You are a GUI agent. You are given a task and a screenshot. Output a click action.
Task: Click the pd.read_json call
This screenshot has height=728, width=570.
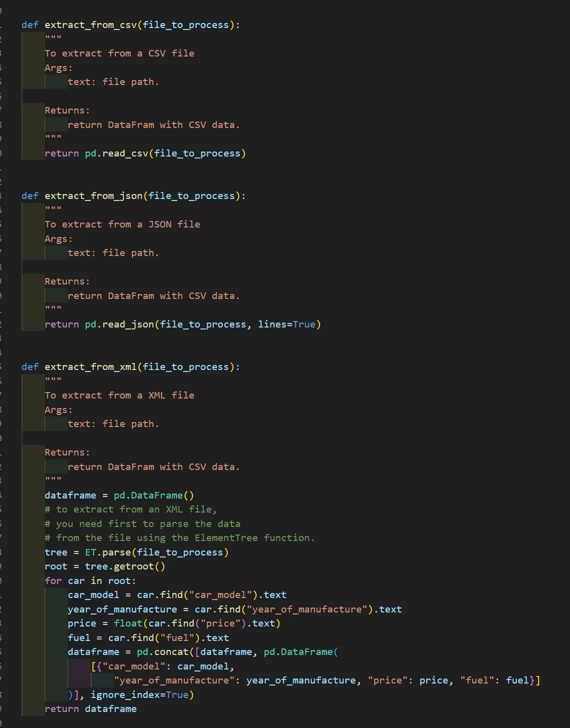pos(125,324)
